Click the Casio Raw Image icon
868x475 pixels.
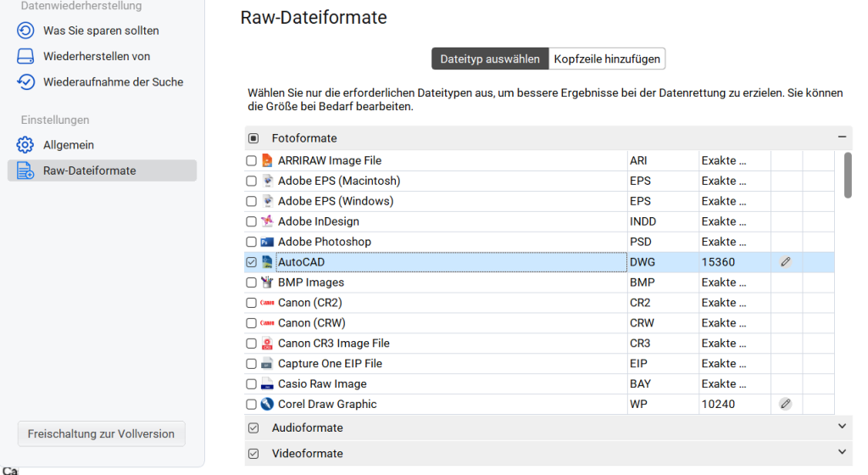coord(267,383)
